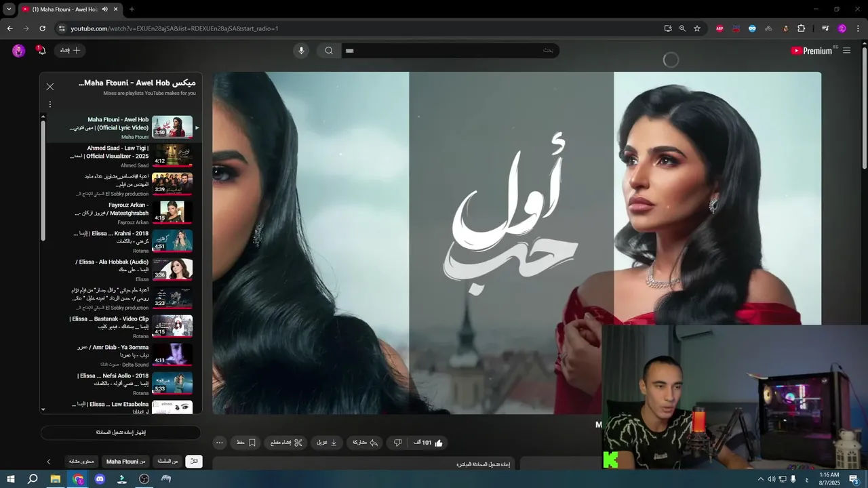
Task: Install app icon in address bar
Action: (x=668, y=28)
